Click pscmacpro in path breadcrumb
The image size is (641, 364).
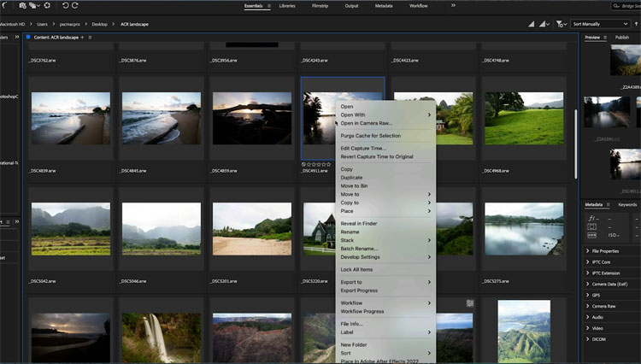tap(69, 24)
